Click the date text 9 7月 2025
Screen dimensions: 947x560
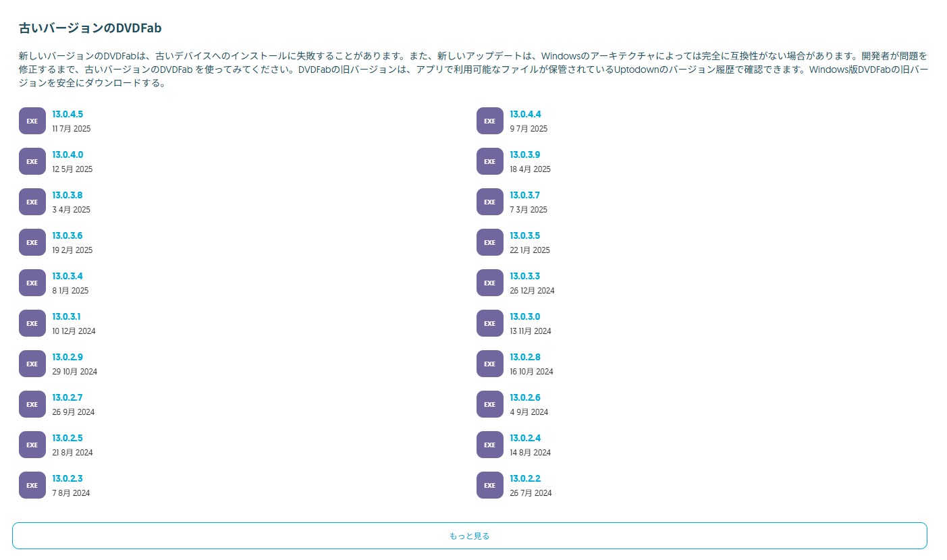(x=529, y=129)
